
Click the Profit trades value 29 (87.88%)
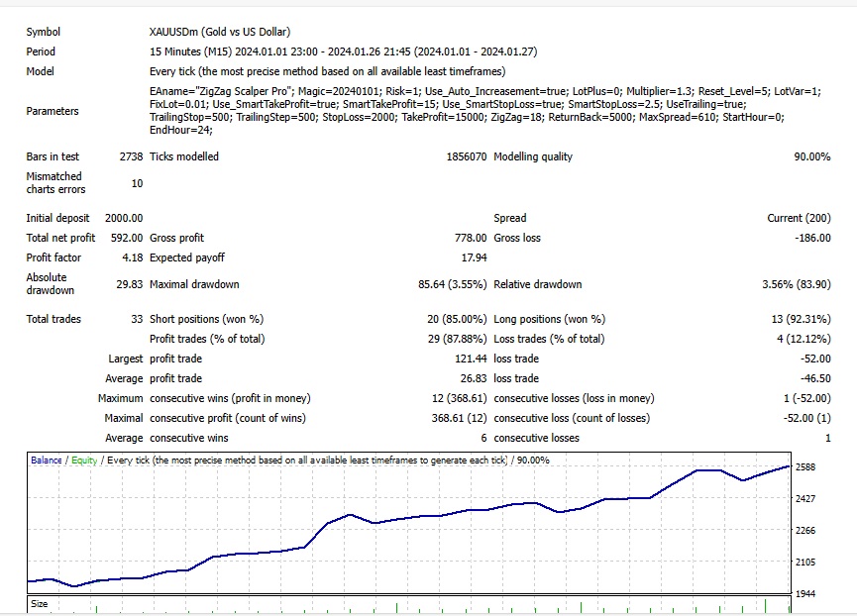(x=457, y=339)
